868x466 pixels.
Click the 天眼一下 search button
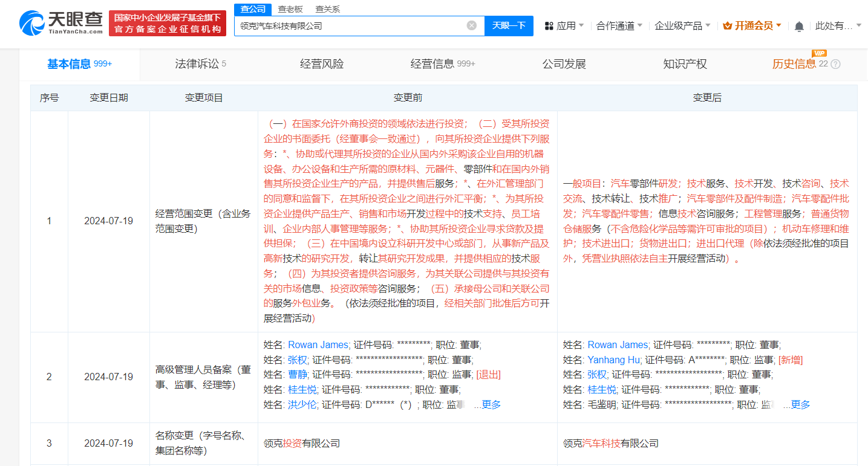click(x=509, y=25)
